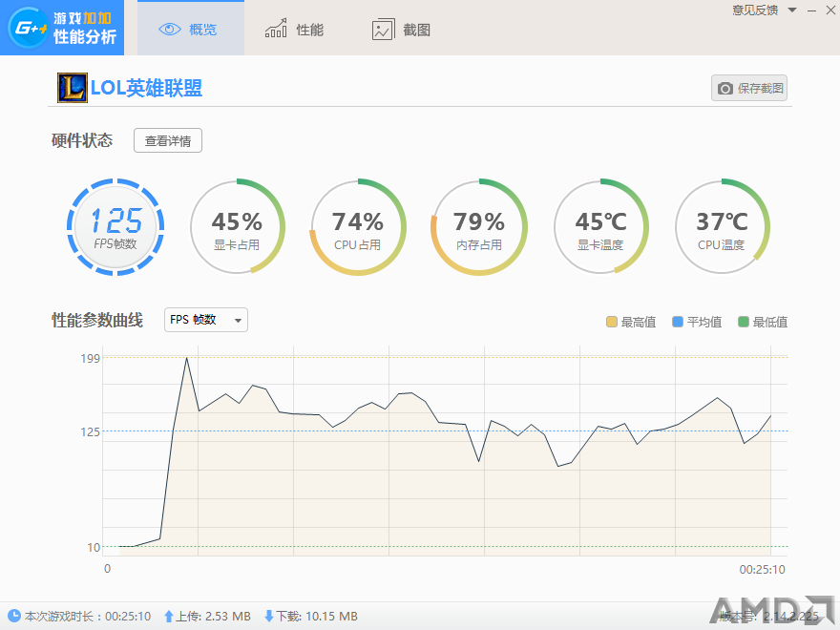
Task: Click the 最高值 legend label
Action: [x=638, y=322]
